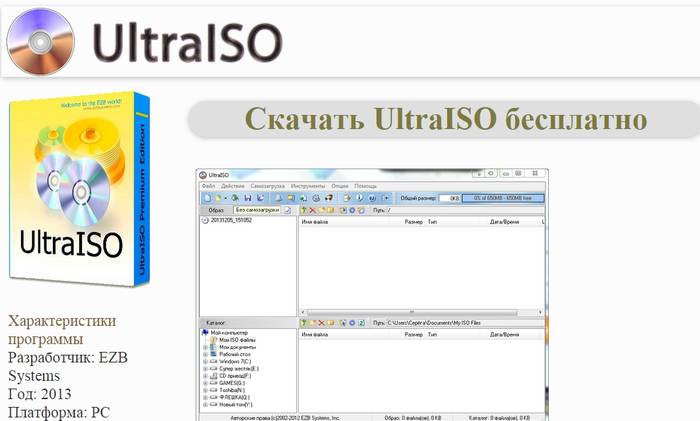Click boot properties icon next to Без самозагрузки
This screenshot has height=421, width=700.
point(288,210)
